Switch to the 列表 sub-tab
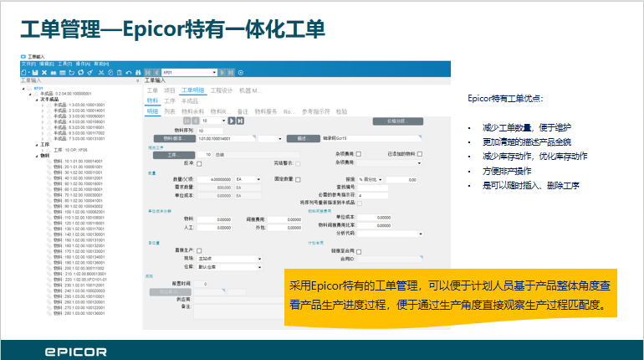 170,111
